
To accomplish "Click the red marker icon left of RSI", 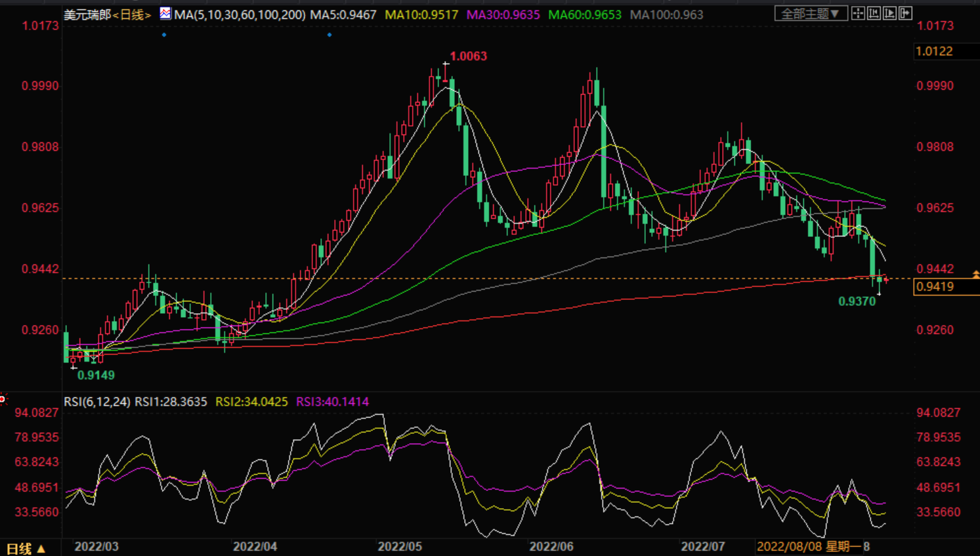I will point(3,398).
